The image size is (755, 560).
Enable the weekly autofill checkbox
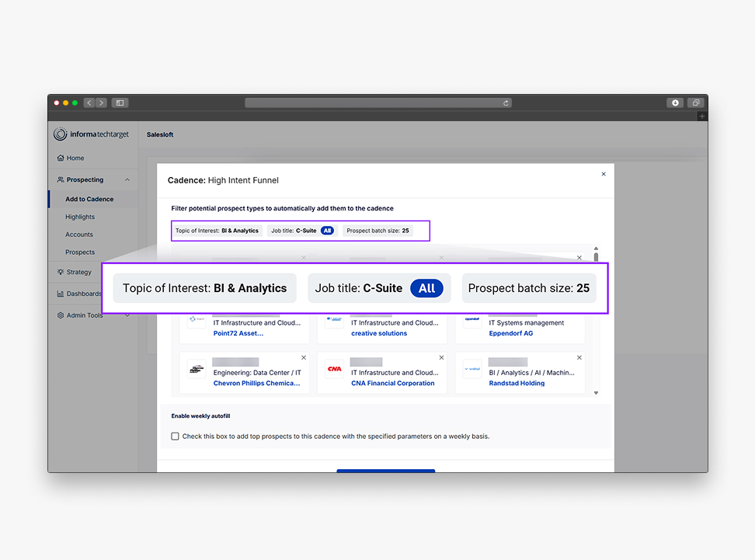176,437
